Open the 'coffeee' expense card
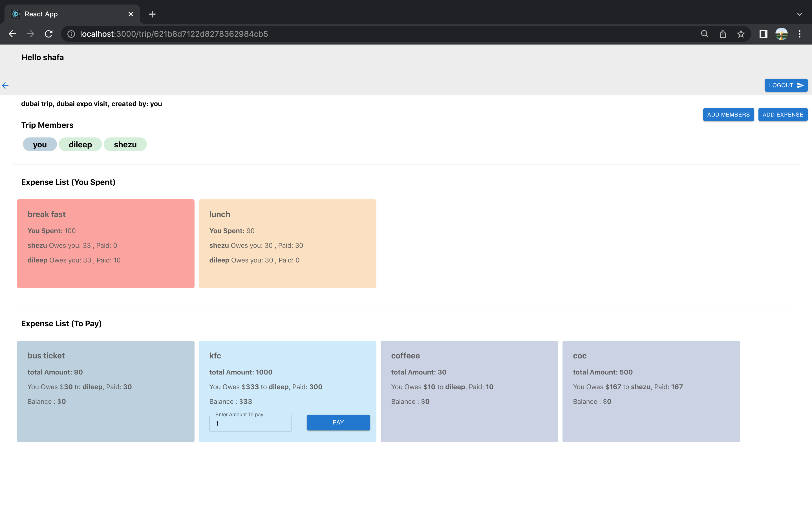 (469, 391)
